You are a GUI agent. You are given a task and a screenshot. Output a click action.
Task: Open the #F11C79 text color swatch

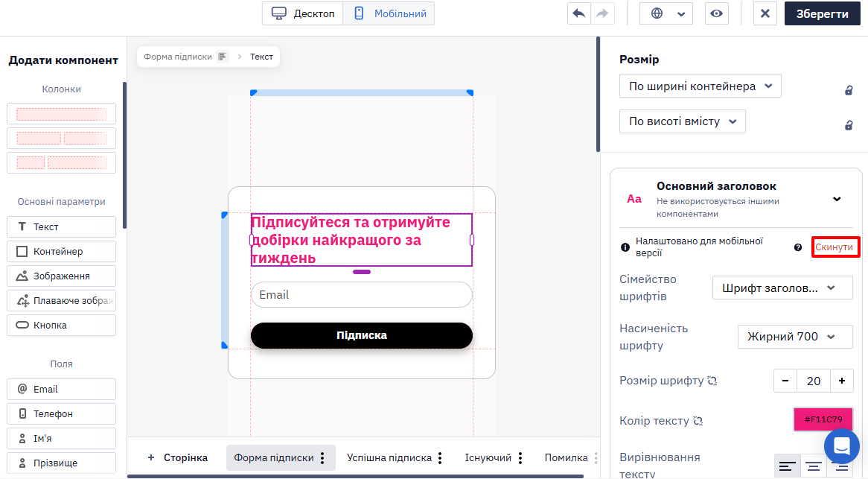pyautogui.click(x=823, y=419)
